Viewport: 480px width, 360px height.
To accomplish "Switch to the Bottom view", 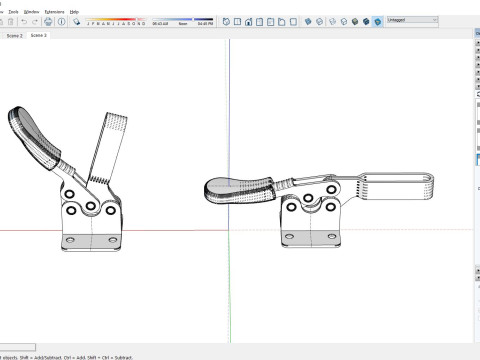I will (293, 22).
